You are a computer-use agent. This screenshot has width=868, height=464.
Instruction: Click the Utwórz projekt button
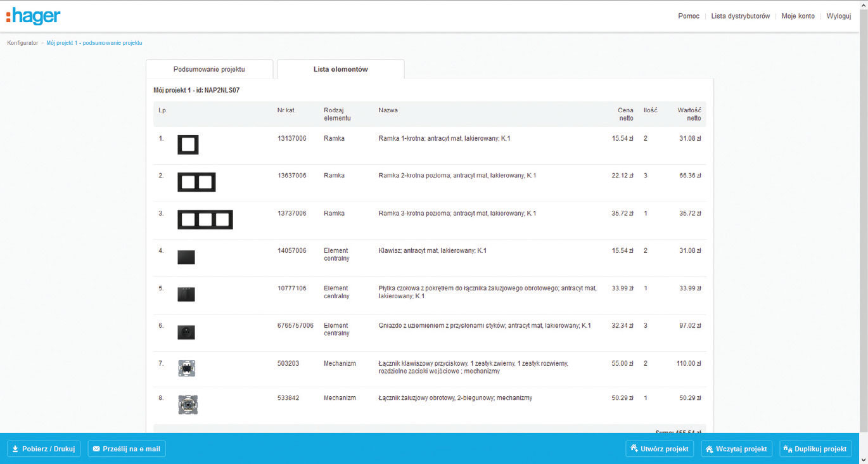pos(660,449)
